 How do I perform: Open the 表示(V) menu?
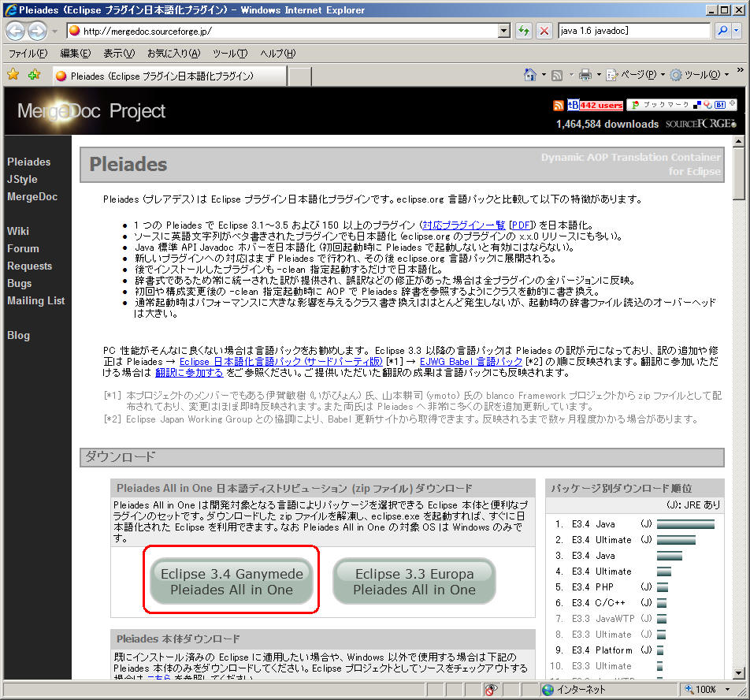click(118, 53)
